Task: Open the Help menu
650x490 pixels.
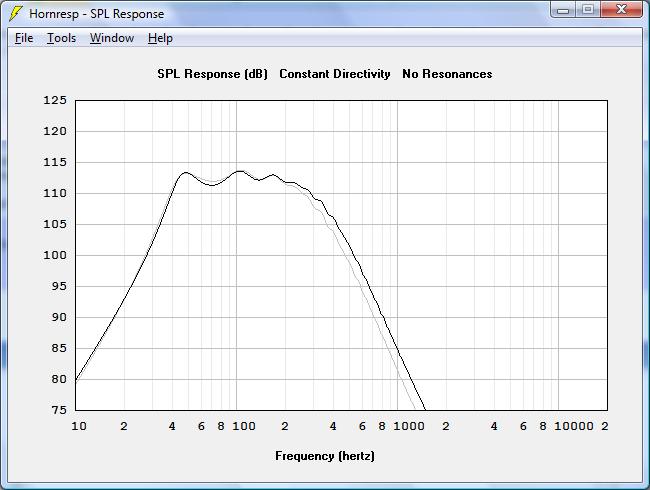Action: tap(160, 38)
